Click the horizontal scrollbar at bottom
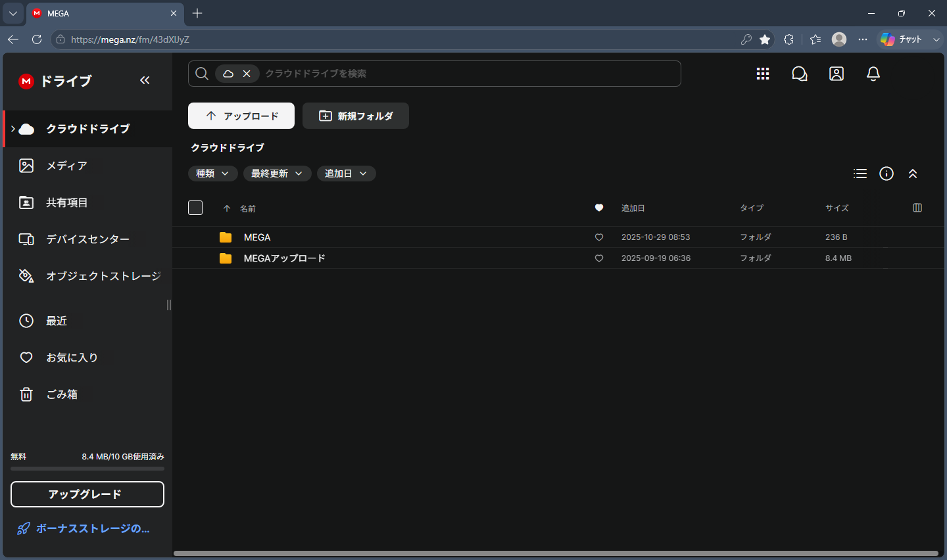The height and width of the screenshot is (560, 947). (556, 553)
